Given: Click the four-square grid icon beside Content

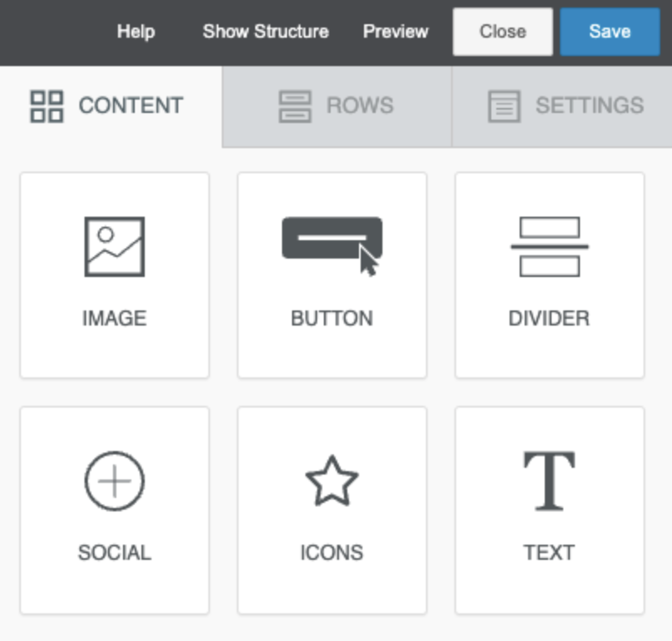Looking at the screenshot, I should pyautogui.click(x=47, y=106).
